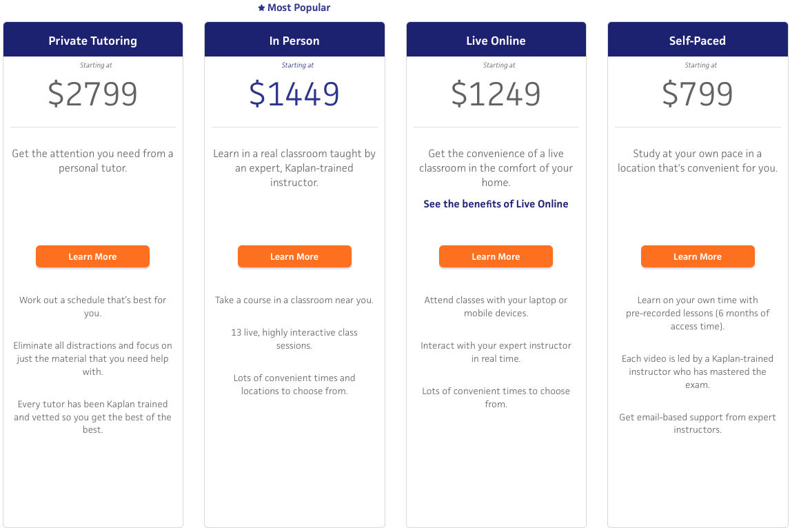Click the $1449 price
The image size is (790, 532).
(294, 94)
